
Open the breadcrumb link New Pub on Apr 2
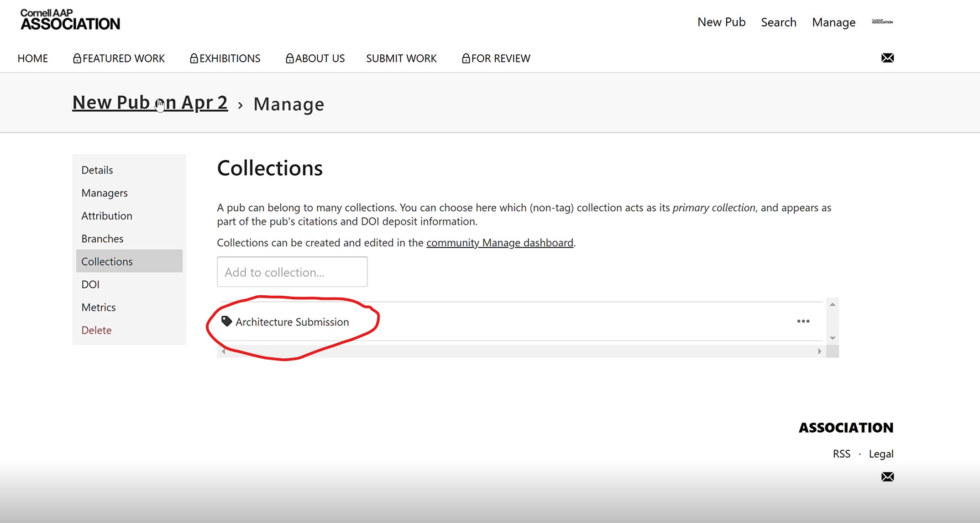150,102
